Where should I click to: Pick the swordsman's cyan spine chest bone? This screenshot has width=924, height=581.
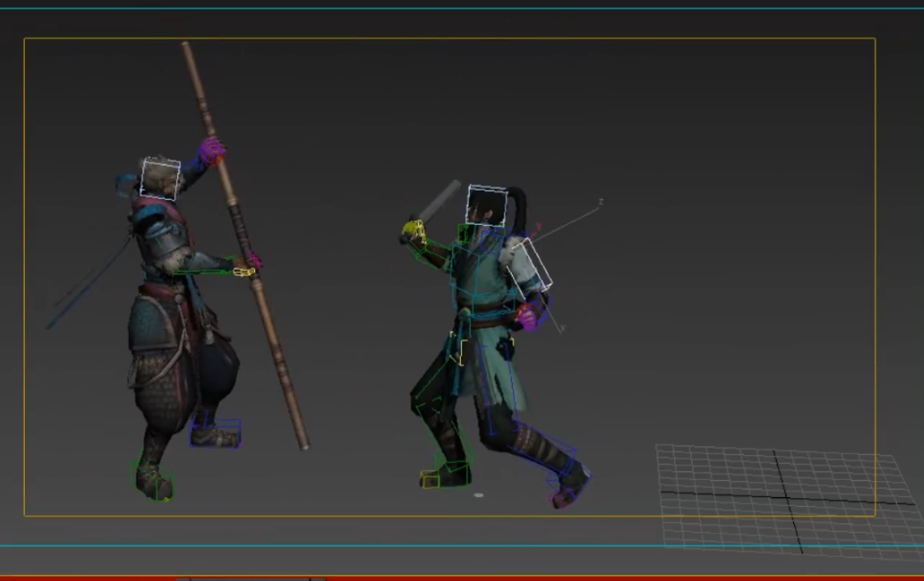pyautogui.click(x=475, y=277)
